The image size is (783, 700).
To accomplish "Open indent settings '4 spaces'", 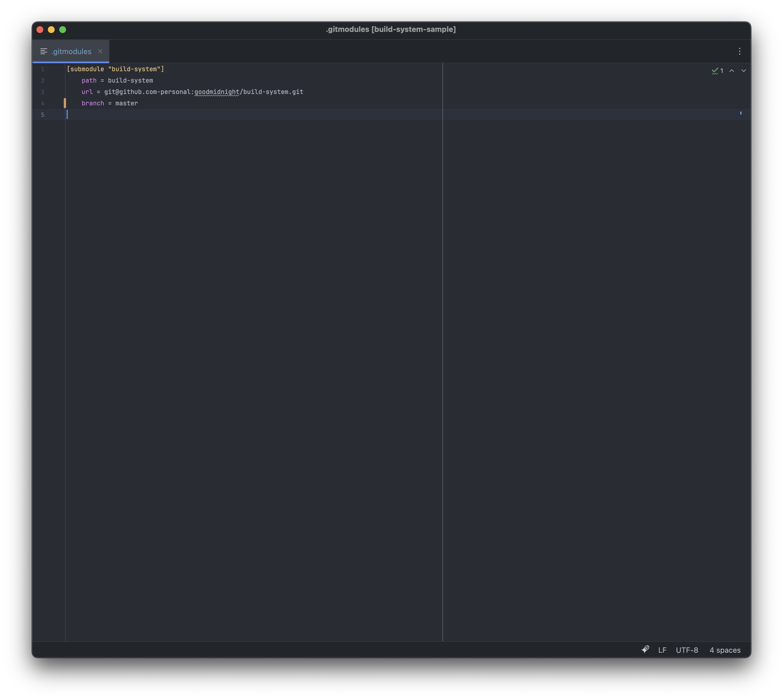I will [x=725, y=650].
